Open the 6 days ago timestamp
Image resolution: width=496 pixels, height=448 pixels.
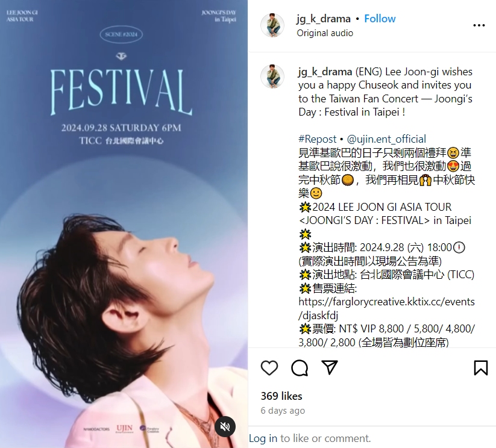[283, 411]
